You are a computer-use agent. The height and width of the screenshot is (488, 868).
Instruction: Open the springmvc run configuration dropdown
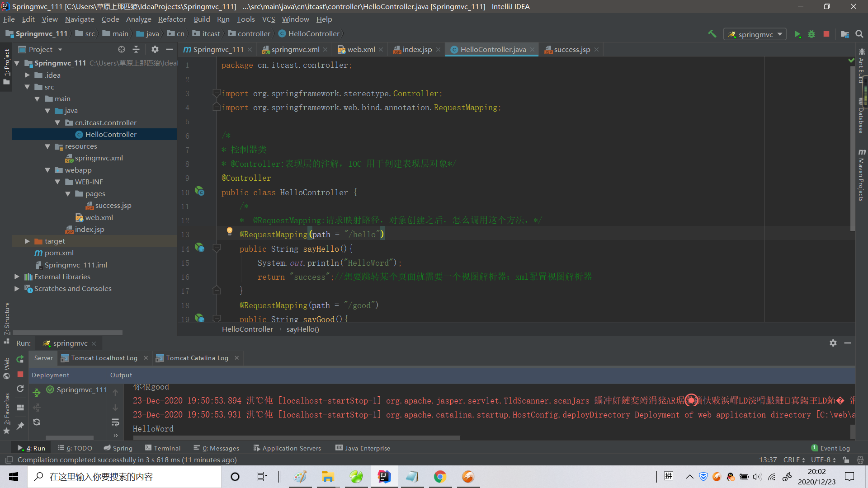pos(755,34)
